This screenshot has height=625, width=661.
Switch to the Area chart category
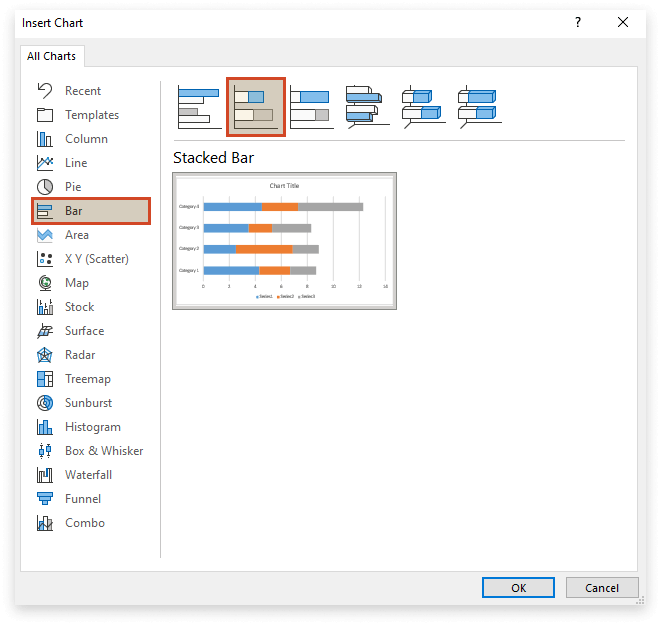pos(91,235)
